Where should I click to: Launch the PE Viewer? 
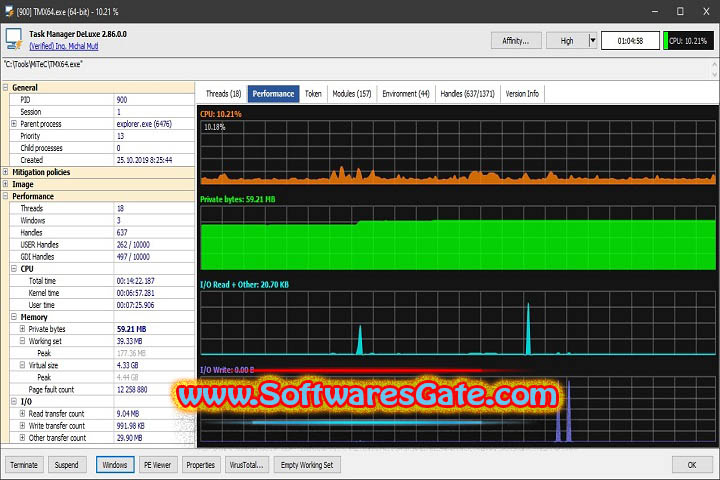coord(158,465)
